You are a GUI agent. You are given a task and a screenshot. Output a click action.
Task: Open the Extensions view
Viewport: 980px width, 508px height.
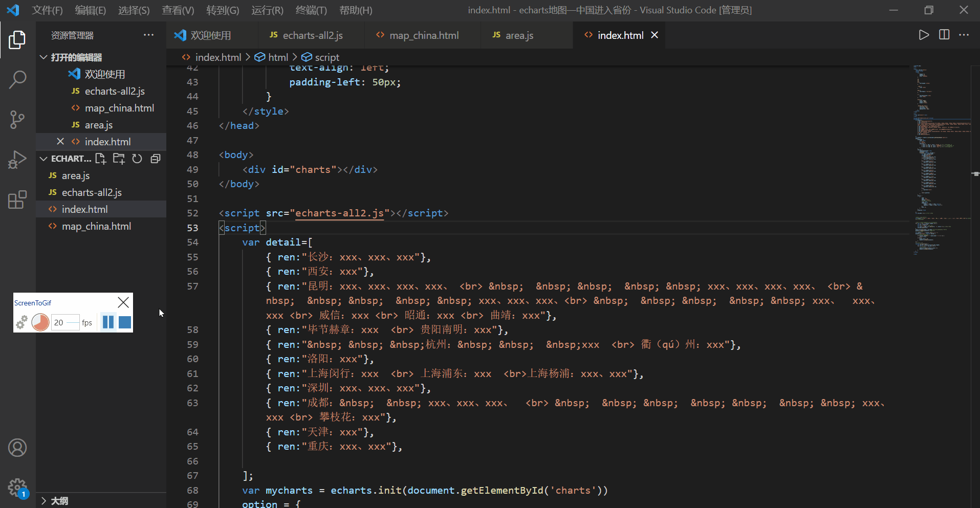17,200
